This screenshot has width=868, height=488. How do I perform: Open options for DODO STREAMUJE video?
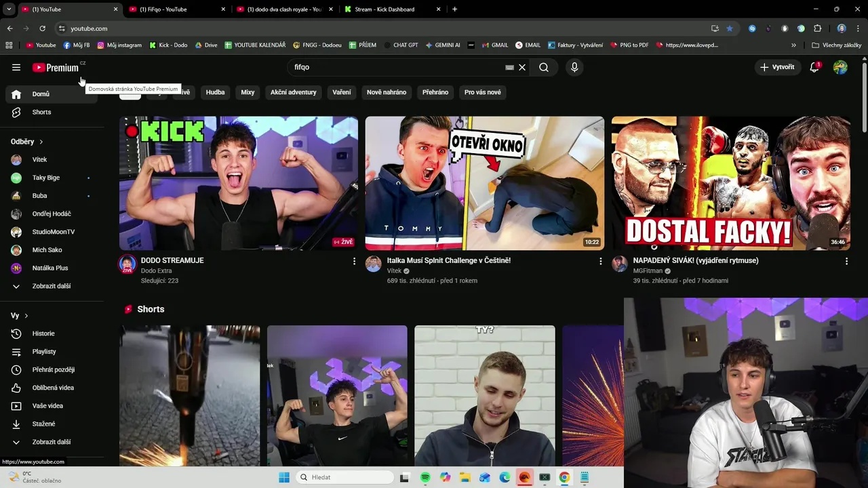tap(354, 261)
